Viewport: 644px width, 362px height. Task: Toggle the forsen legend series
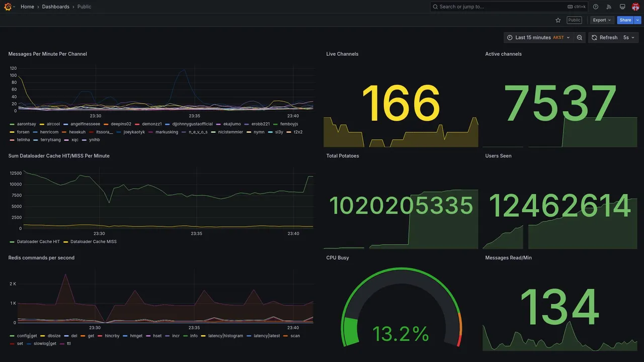(x=20, y=132)
